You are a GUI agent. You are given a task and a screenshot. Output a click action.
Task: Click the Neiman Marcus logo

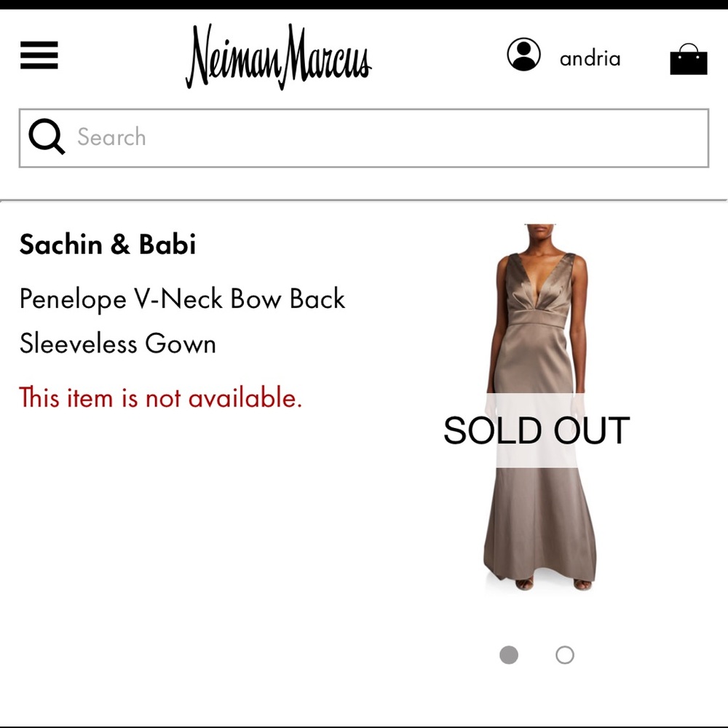(x=279, y=57)
